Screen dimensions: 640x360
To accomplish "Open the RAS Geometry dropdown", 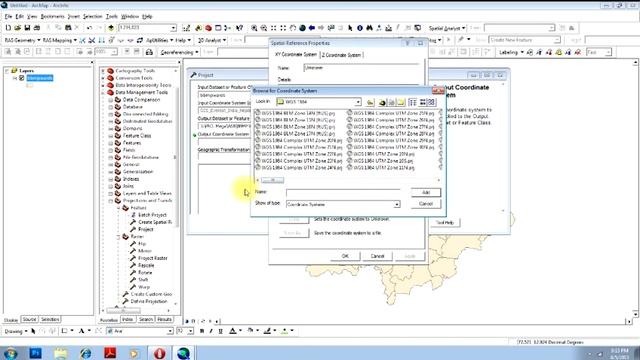I will click(x=22, y=40).
